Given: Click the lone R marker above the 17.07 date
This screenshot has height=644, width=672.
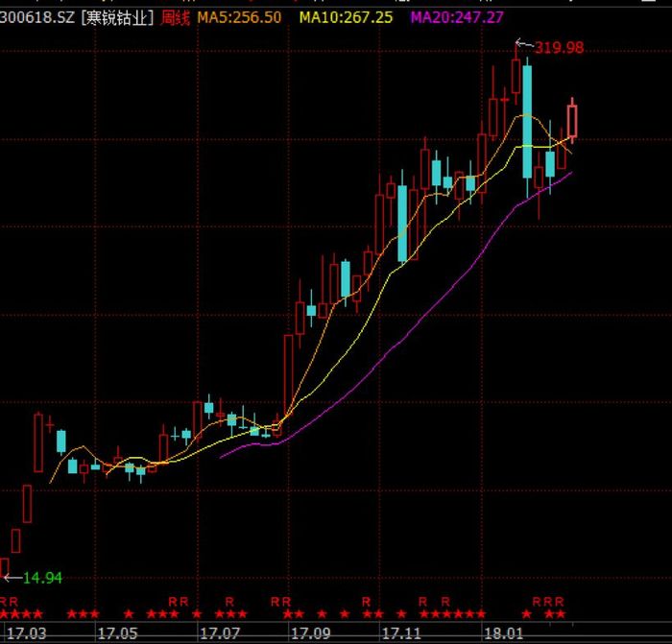Looking at the screenshot, I should (229, 602).
